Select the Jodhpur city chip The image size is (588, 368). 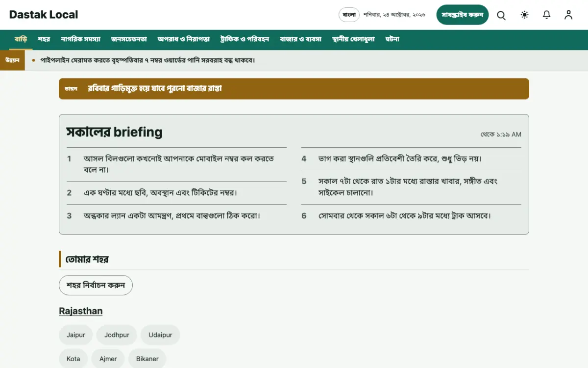tap(117, 335)
